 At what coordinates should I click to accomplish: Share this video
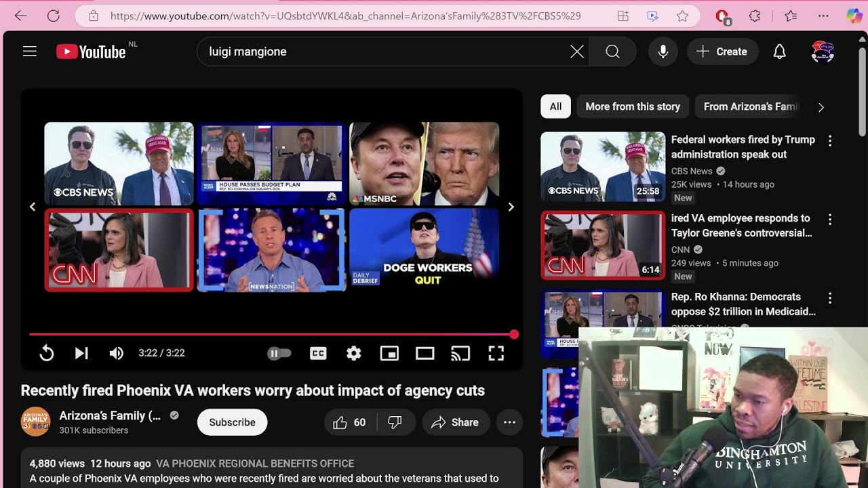(456, 422)
